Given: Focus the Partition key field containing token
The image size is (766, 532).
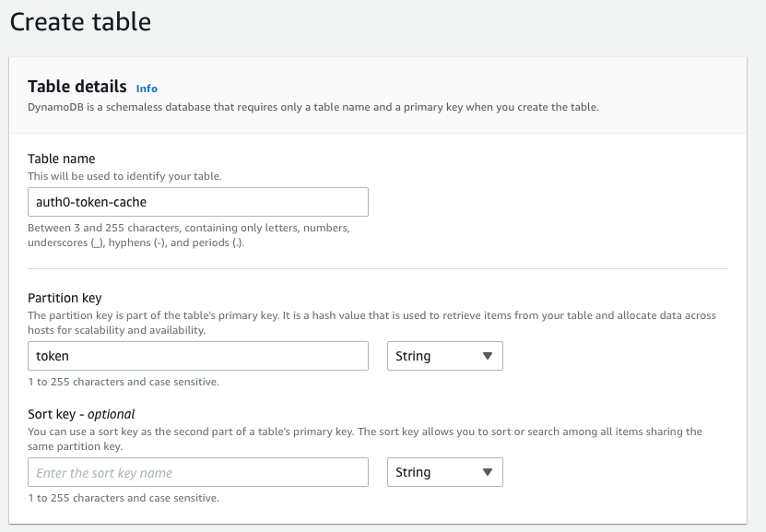Looking at the screenshot, I should coord(197,356).
